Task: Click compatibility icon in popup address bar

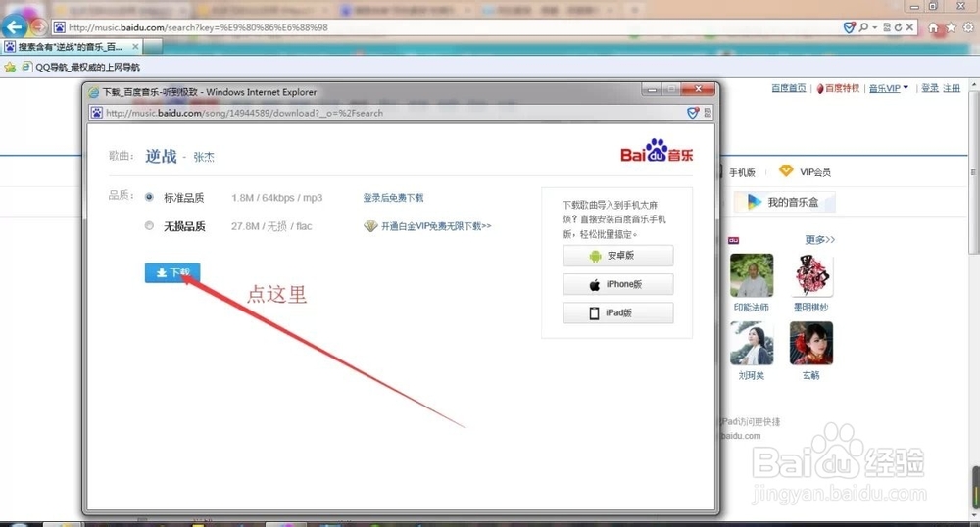Action: click(708, 113)
